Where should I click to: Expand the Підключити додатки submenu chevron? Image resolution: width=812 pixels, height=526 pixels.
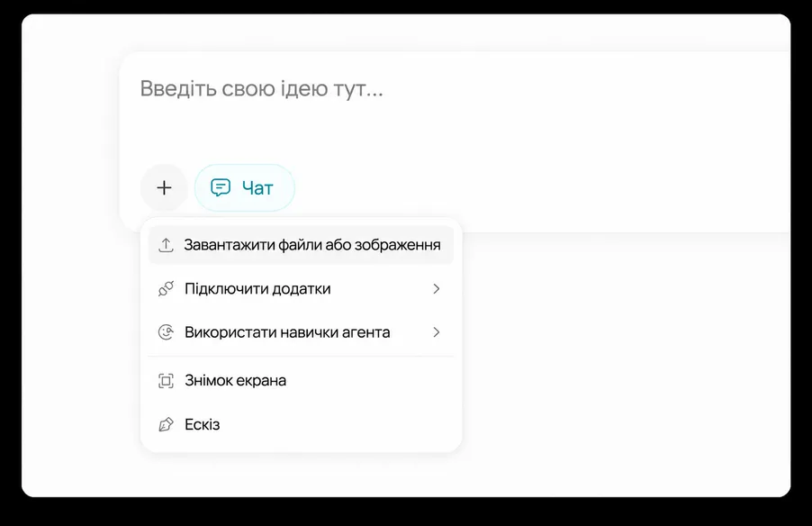[x=436, y=288]
